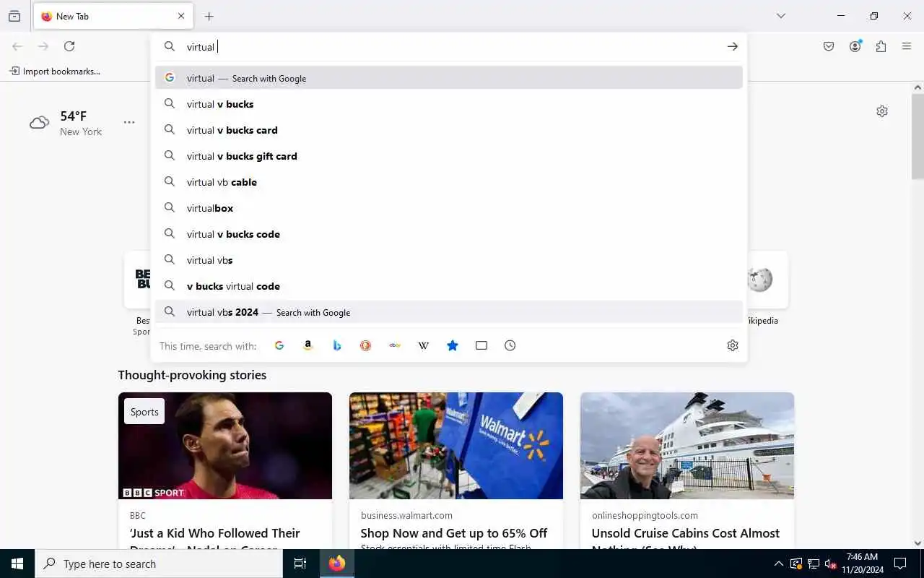The image size is (924, 578).
Task: Choose 'v bucks virtual code' suggestion
Action: tap(449, 286)
